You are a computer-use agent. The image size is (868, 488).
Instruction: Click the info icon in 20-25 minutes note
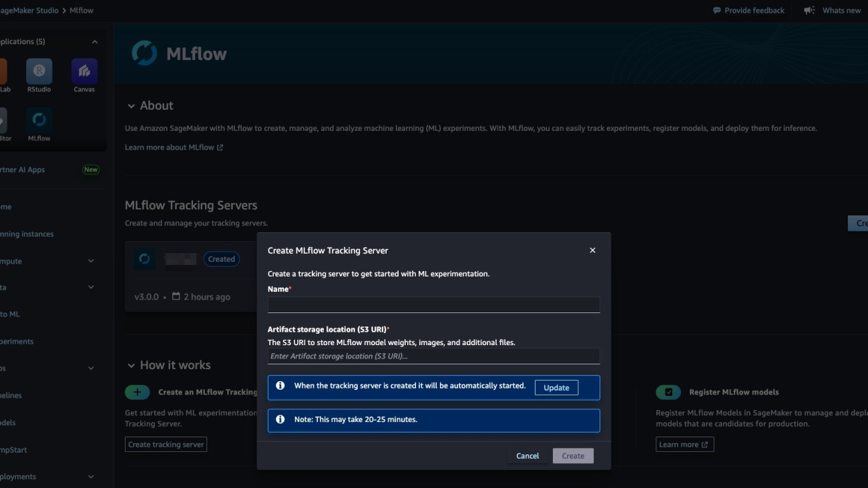[x=280, y=419]
